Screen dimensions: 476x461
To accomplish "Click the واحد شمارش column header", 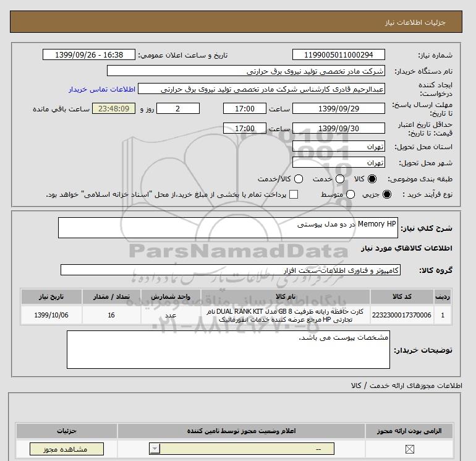I will click(x=171, y=296).
